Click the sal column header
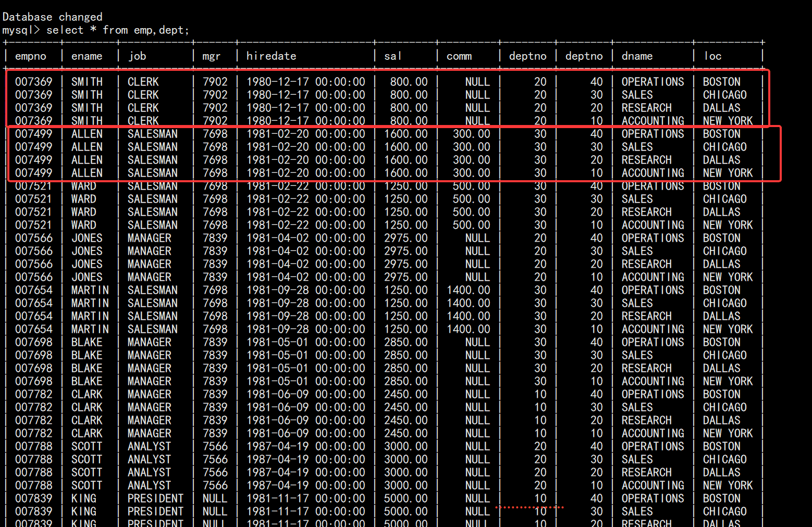 [x=392, y=56]
